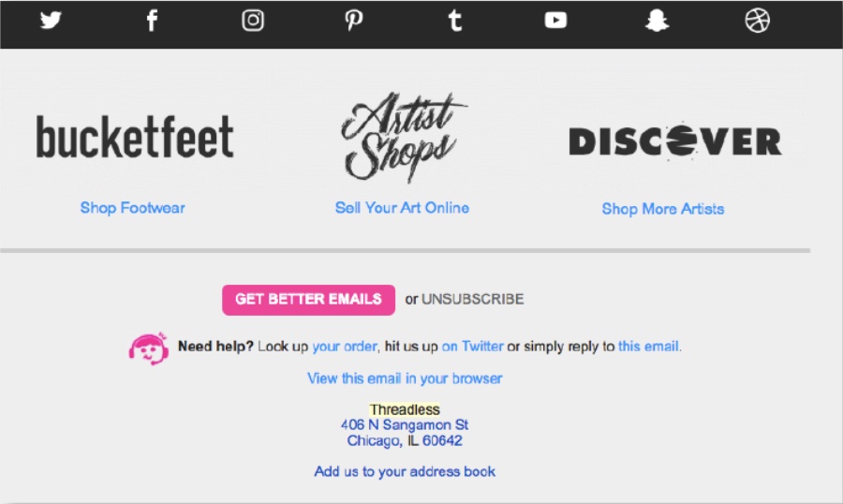843x504 pixels.
Task: Go to the Tumblr icon
Action: (455, 21)
